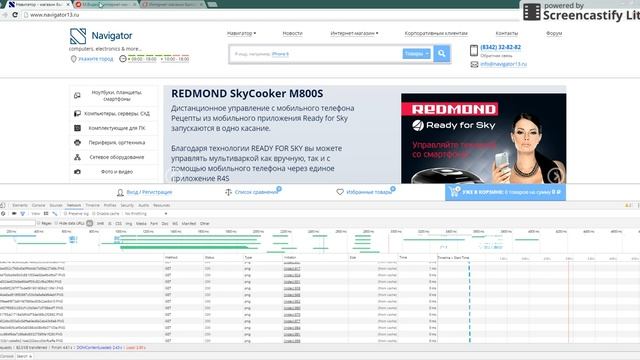Open the Форум link
This screenshot has width=640, height=360.
pyautogui.click(x=554, y=33)
